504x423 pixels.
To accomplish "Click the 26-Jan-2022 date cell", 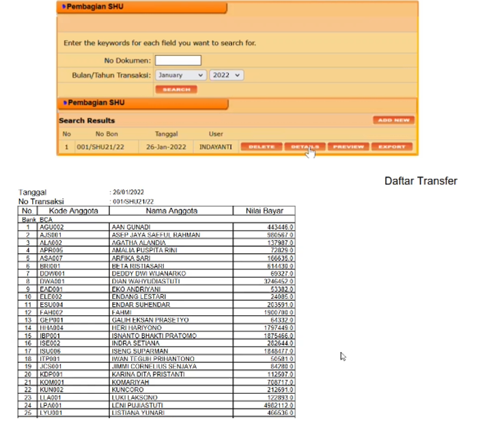I will 167,147.
